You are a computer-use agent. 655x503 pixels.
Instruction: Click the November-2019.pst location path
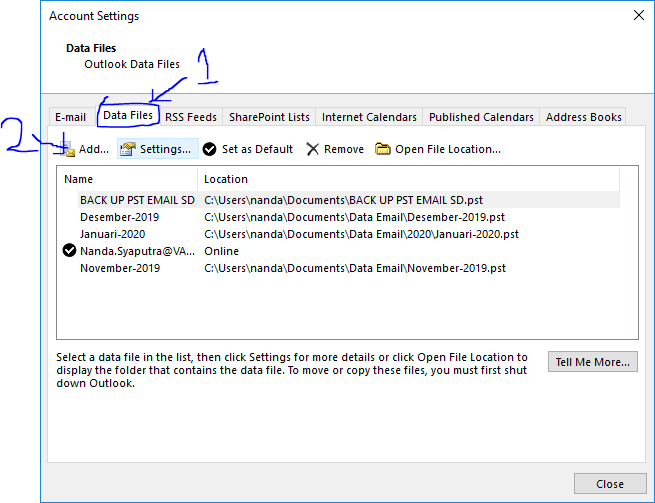pyautogui.click(x=355, y=268)
